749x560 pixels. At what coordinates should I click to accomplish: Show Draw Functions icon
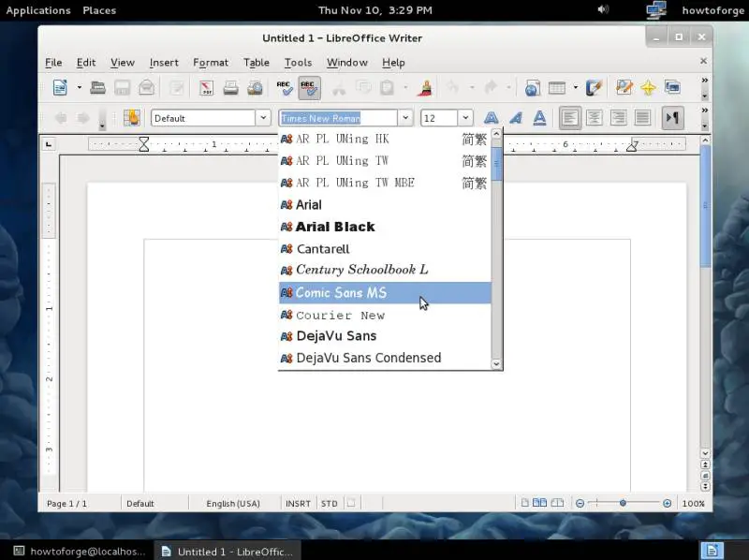pos(594,87)
